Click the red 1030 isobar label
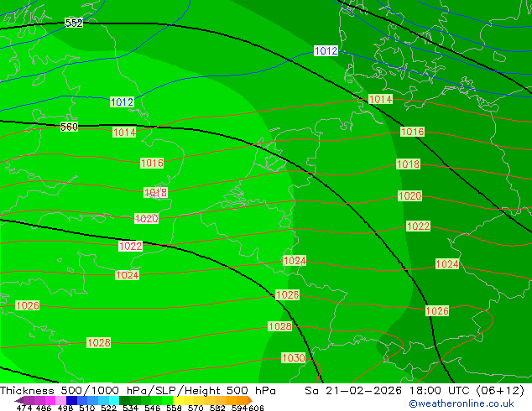Viewport: 532px width, 411px height. point(294,358)
